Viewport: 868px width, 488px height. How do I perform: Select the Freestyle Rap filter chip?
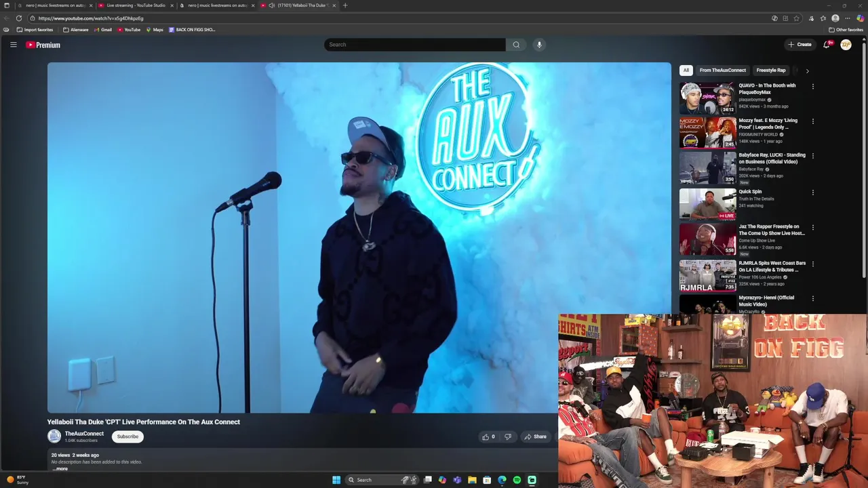pos(771,70)
